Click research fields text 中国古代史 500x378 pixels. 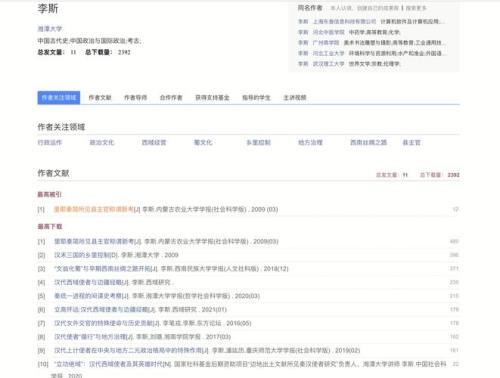(54, 41)
